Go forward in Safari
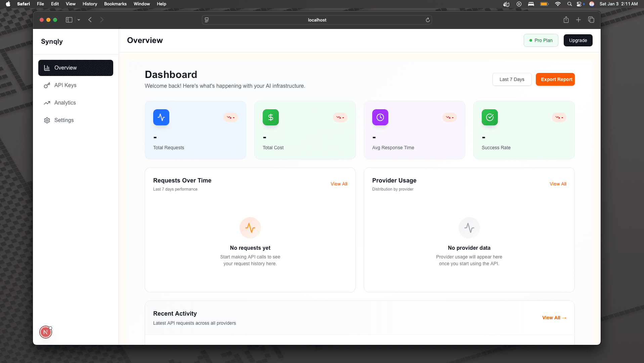Screen dimensions: 644x363 pos(102,20)
